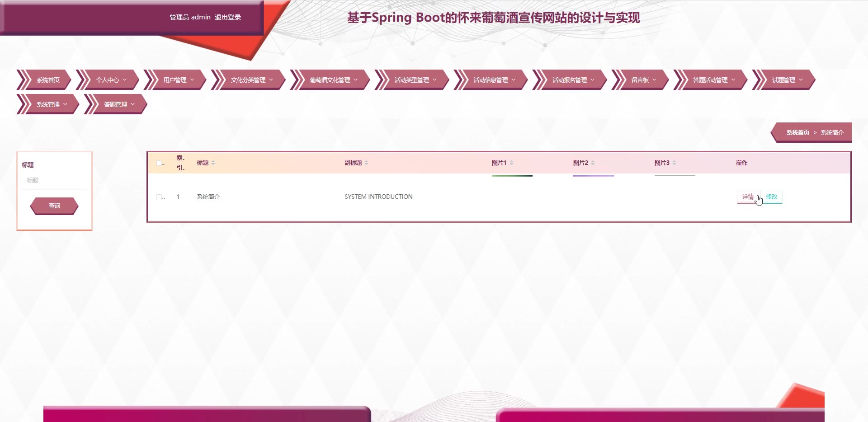
Task: Tick the select-all checkbox in table header
Action: click(159, 163)
